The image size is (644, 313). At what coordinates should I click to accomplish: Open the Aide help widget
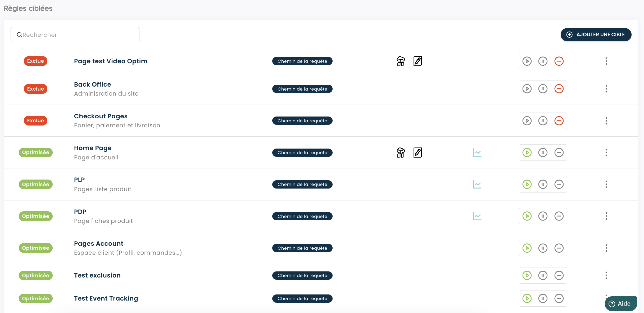(x=620, y=304)
